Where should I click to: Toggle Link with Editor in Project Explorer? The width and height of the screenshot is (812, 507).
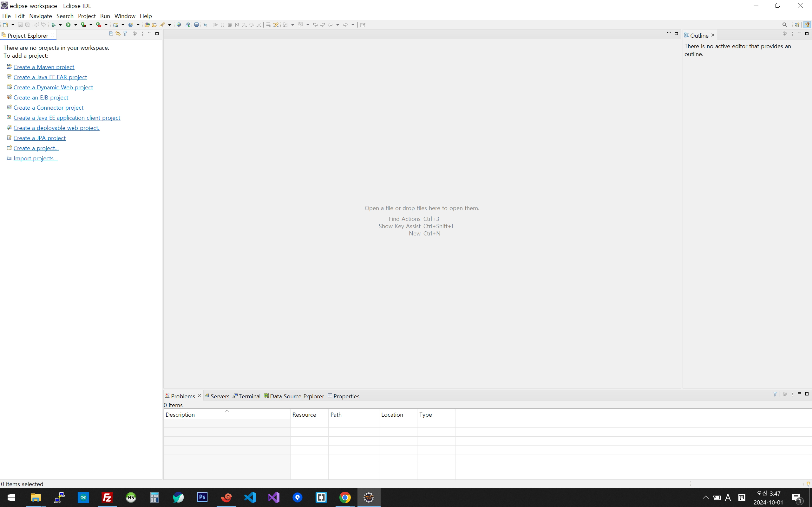click(x=118, y=34)
